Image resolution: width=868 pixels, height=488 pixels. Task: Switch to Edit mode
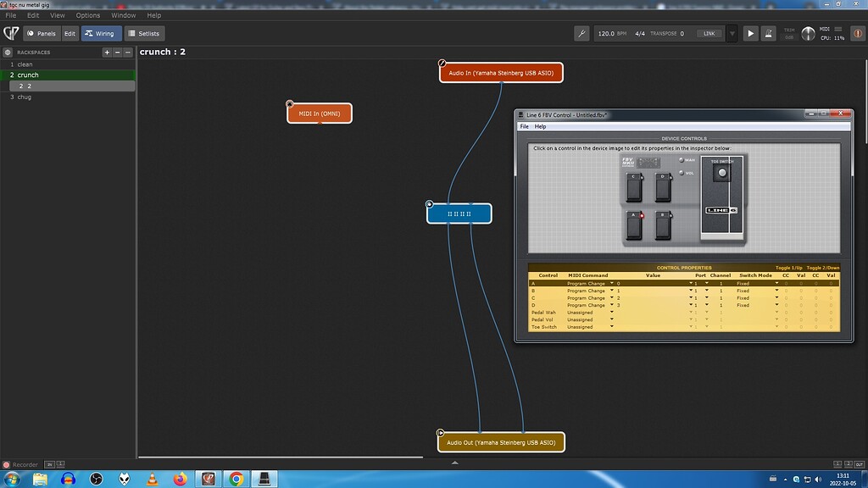click(70, 33)
